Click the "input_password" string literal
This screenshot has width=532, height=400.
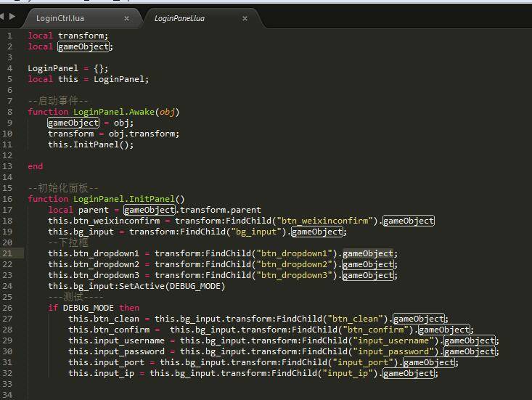393,351
